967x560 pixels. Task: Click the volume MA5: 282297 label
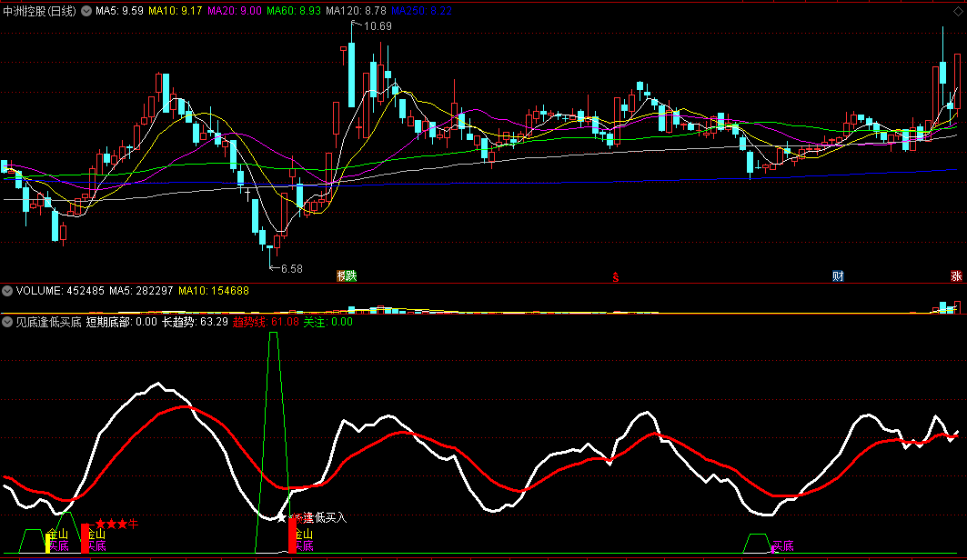pyautogui.click(x=141, y=291)
